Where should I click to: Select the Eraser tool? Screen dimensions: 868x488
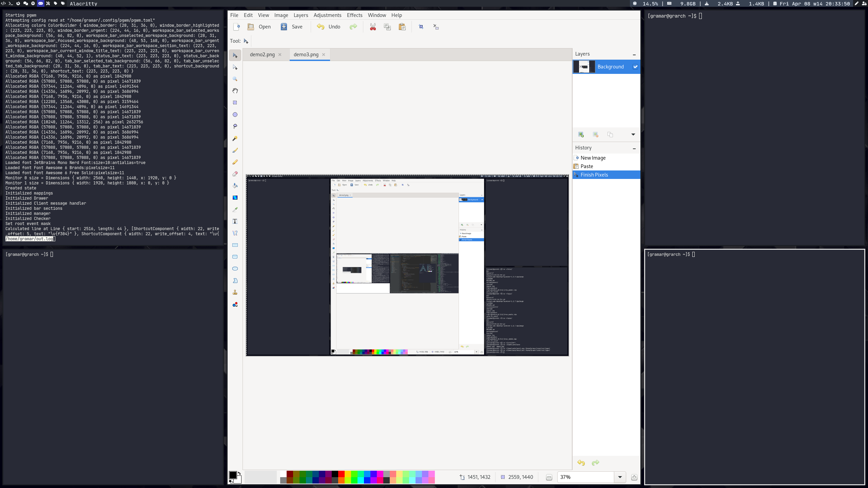(x=235, y=174)
